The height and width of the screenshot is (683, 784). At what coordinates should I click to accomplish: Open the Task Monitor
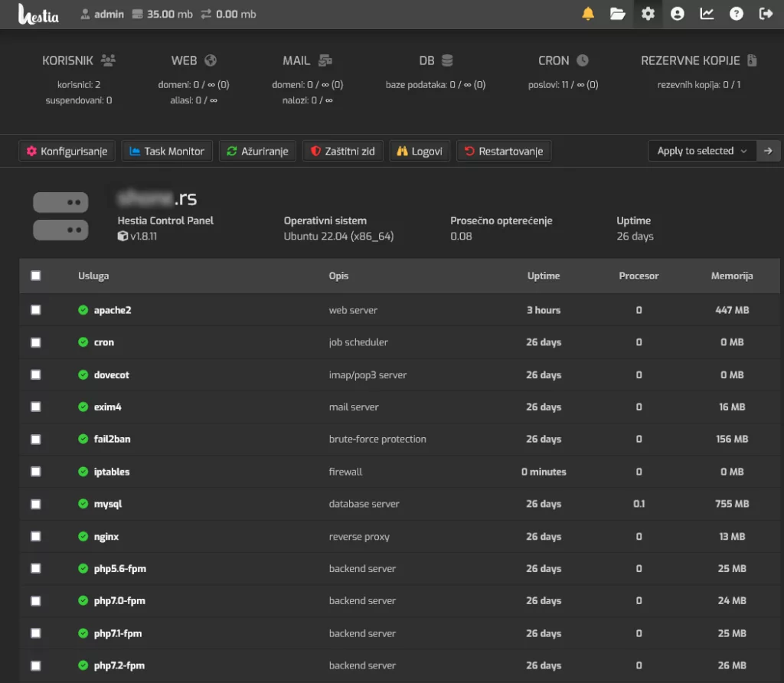tap(167, 151)
